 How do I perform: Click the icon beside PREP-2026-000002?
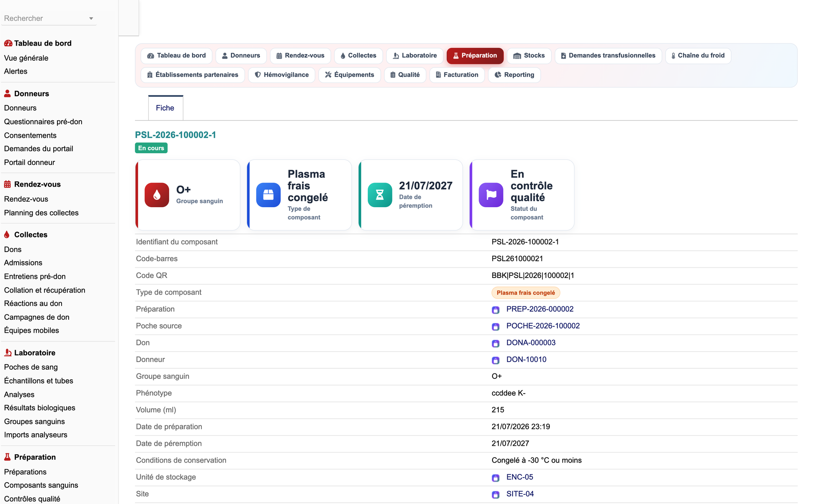(x=495, y=310)
